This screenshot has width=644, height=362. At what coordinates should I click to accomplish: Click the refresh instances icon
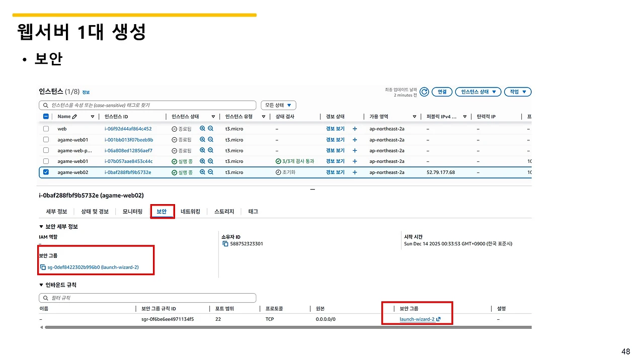pos(424,92)
